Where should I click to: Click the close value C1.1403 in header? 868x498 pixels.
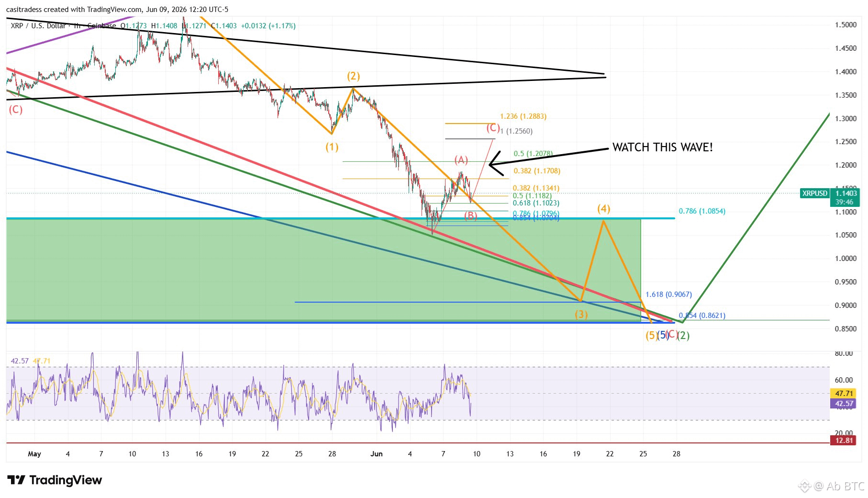224,26
